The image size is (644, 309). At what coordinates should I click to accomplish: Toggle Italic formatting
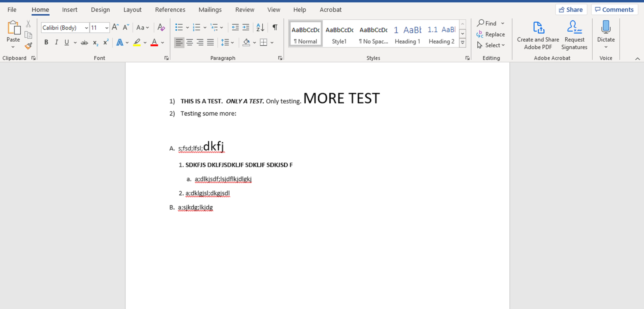56,42
